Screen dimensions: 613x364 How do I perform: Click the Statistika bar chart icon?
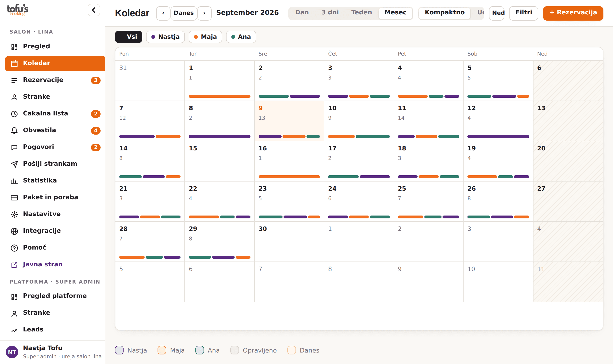tap(14, 181)
